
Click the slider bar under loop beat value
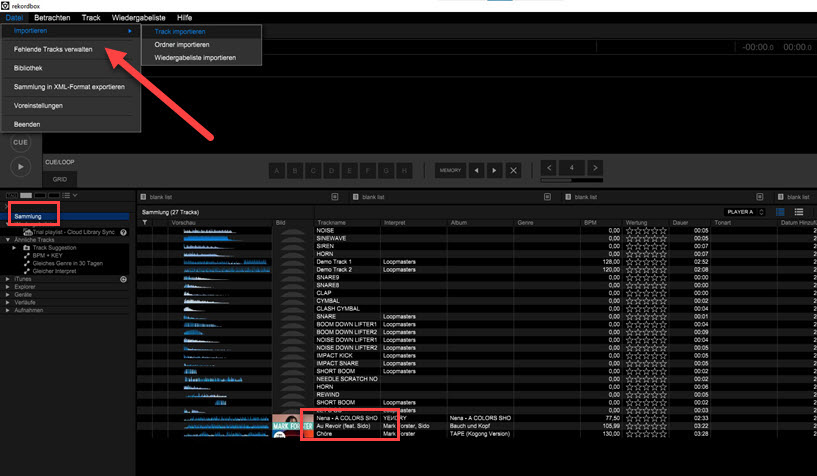572,180
